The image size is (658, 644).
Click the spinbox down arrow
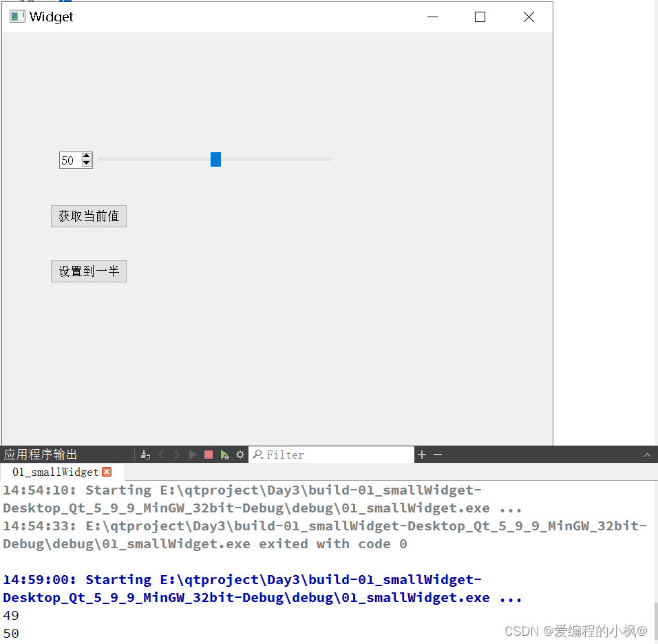tap(87, 163)
